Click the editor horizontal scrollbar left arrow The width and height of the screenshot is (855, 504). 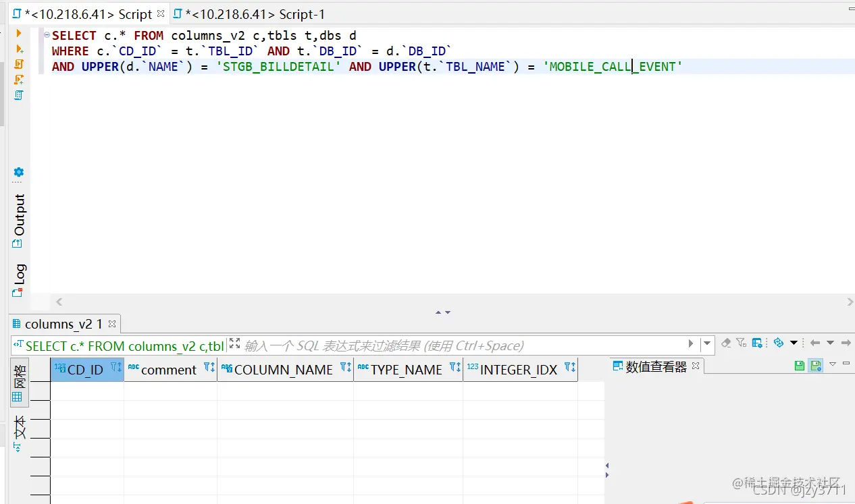click(x=59, y=302)
